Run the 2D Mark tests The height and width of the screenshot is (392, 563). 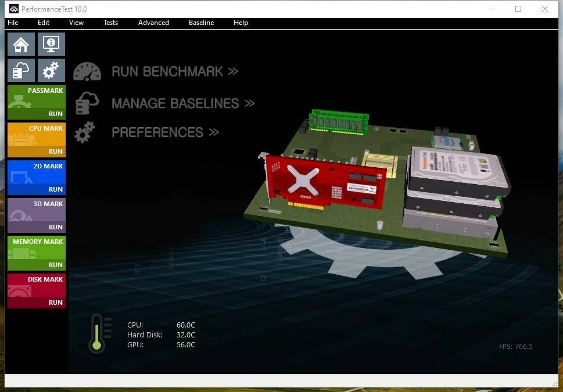coord(37,189)
